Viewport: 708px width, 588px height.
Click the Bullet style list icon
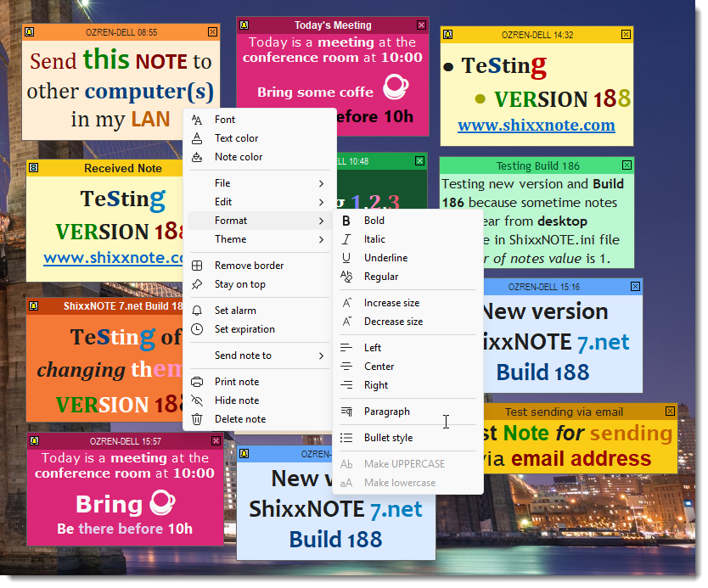pyautogui.click(x=346, y=438)
